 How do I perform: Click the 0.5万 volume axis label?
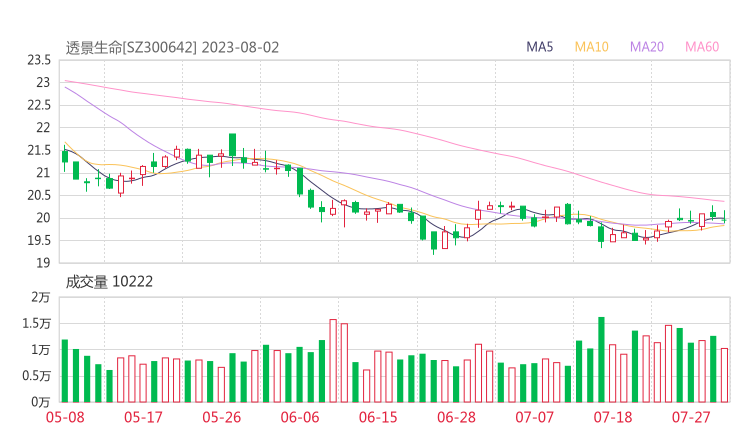tap(36, 376)
